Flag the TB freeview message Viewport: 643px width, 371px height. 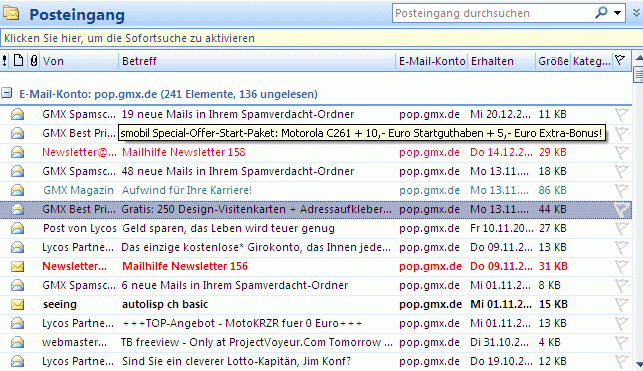(621, 342)
